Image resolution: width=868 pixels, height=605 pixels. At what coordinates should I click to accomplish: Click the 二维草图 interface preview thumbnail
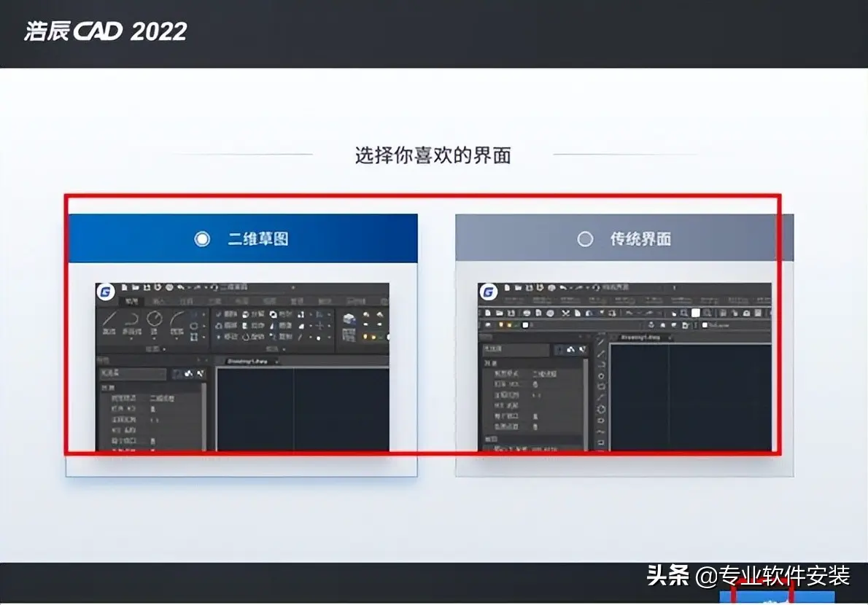coord(242,367)
